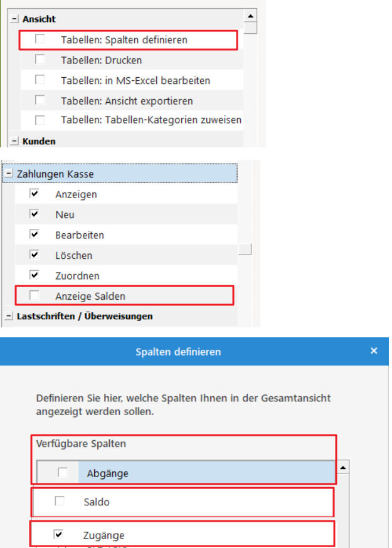
Task: Enable 'Tabellen: Ansicht exportieren' checkbox
Action: [40, 100]
